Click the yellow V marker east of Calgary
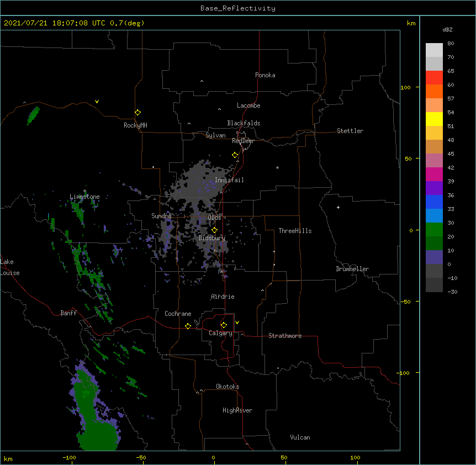Image resolution: width=476 pixels, height=465 pixels. pyautogui.click(x=237, y=323)
